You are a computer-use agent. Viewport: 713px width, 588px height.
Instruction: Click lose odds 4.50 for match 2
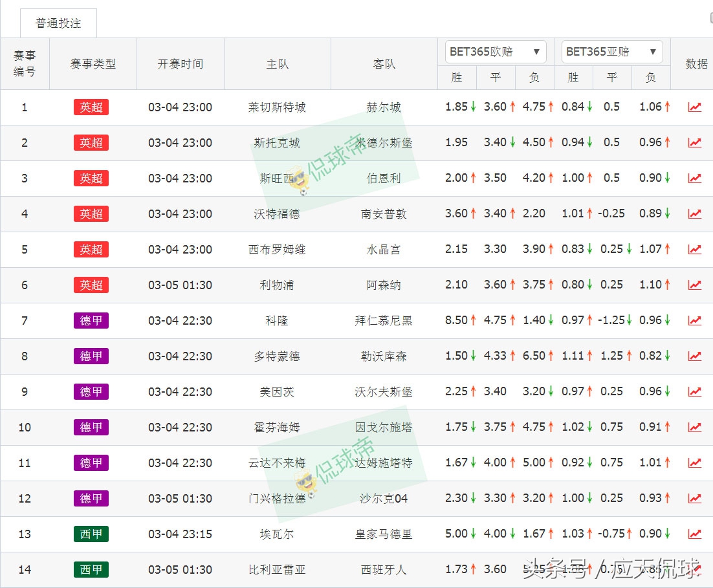[534, 142]
